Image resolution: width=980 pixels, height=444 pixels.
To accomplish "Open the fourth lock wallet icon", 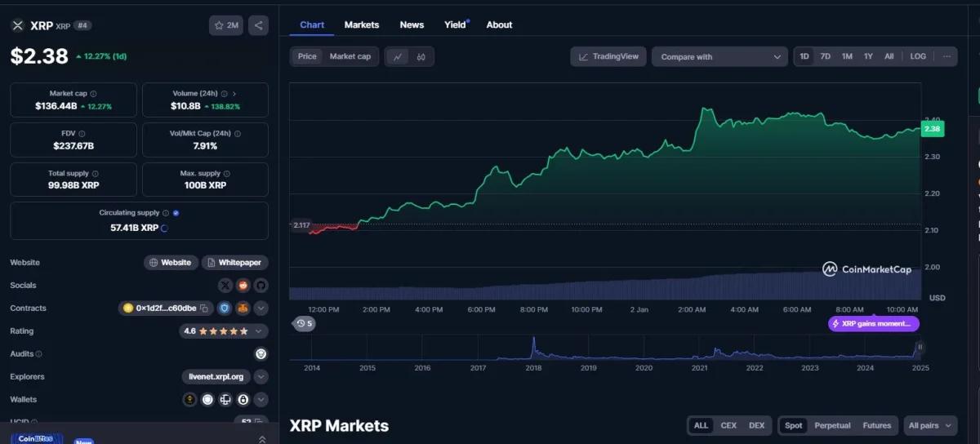I will tap(243, 400).
